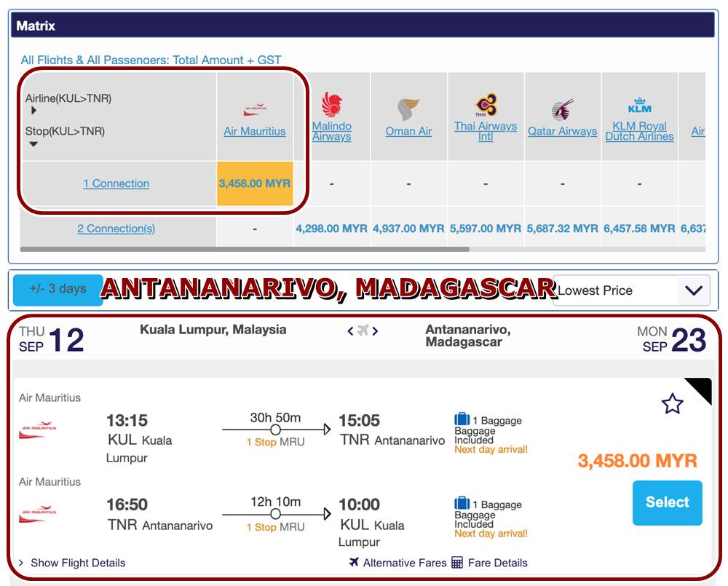Click the KLM crown logo
Viewport: 728px width, 586px height.
639,106
